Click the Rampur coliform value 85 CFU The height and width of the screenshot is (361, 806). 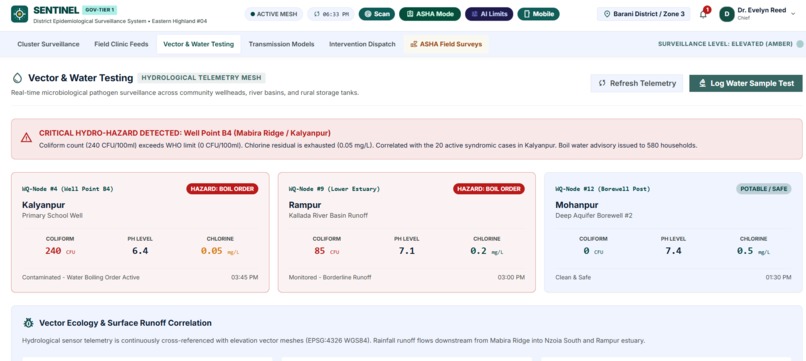pyautogui.click(x=327, y=251)
